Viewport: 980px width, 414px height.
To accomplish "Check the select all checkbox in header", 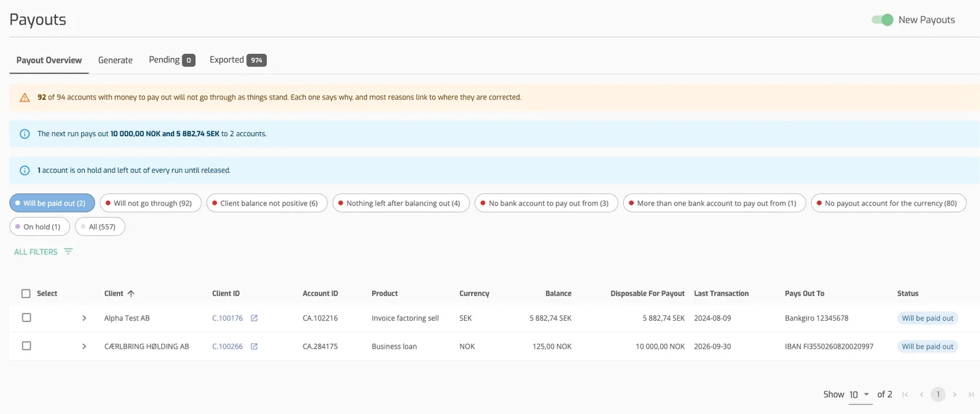I will 27,293.
